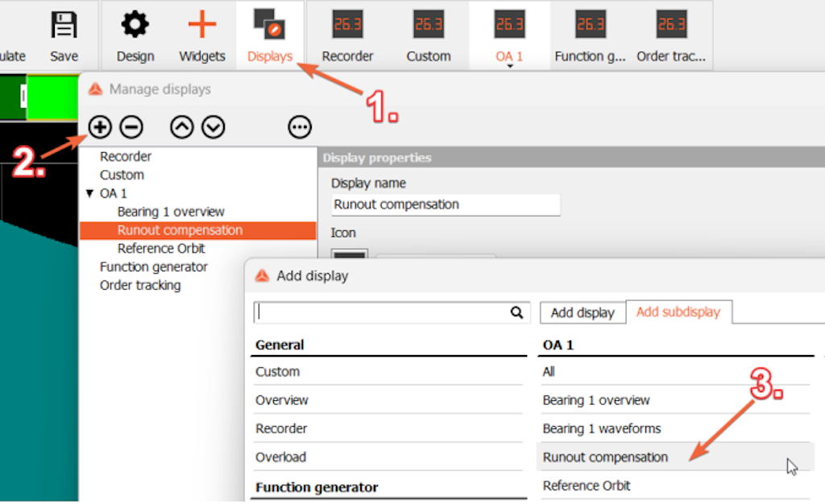
Task: Select Bearing 1 overview tree item
Action: 171,212
